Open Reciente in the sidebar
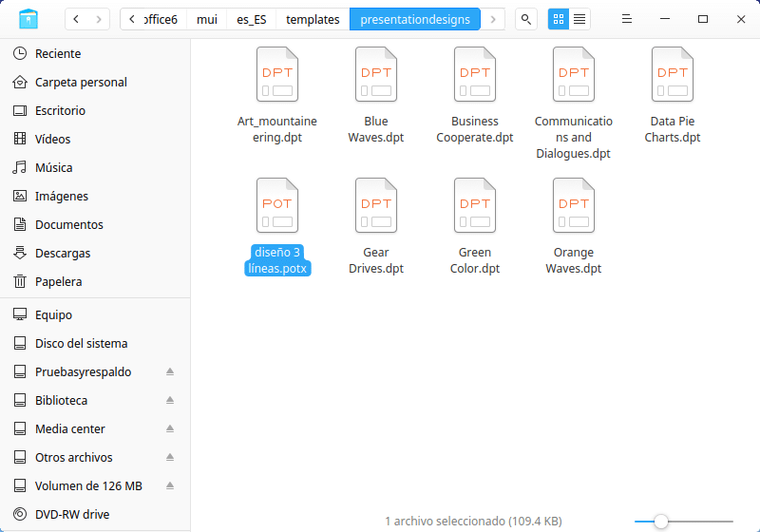This screenshot has width=760, height=532. point(95,53)
